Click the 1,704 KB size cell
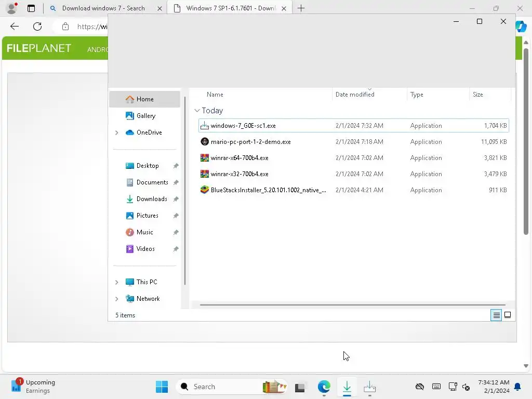 [x=495, y=126]
